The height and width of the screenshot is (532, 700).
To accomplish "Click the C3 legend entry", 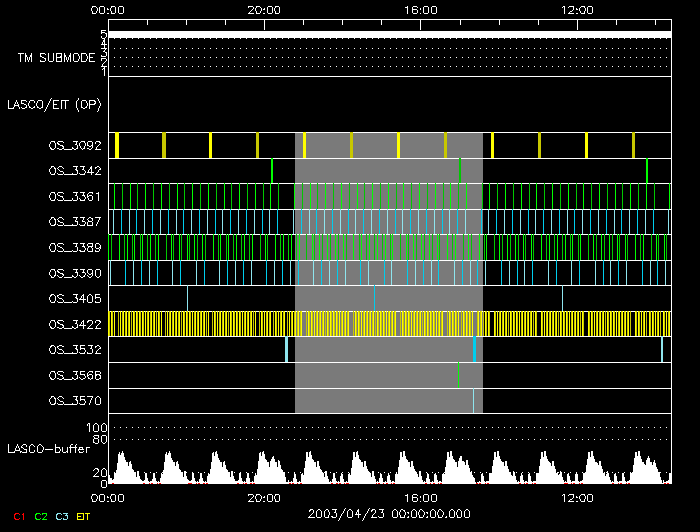I will pos(62,516).
